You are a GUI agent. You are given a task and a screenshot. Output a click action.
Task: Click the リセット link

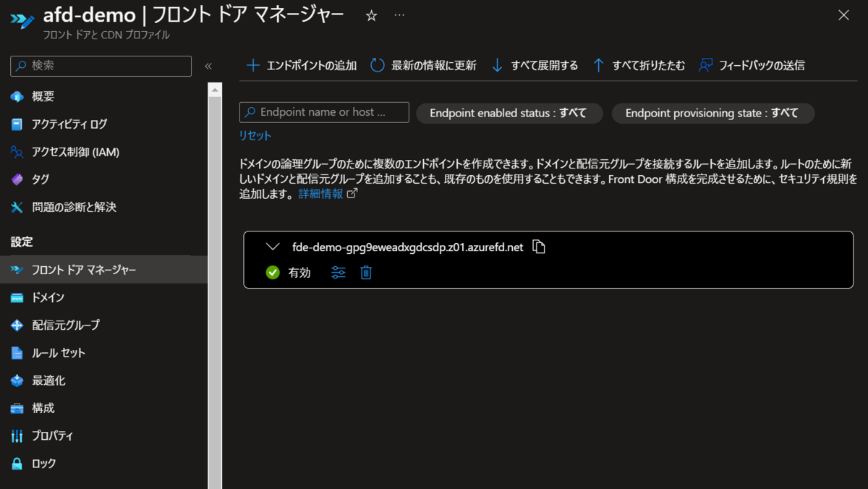(255, 136)
